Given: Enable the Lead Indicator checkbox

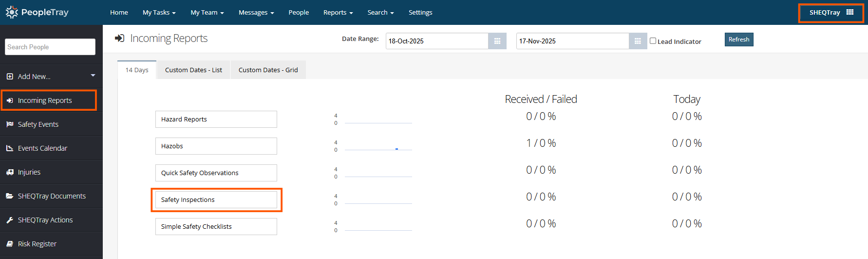Looking at the screenshot, I should pos(653,41).
